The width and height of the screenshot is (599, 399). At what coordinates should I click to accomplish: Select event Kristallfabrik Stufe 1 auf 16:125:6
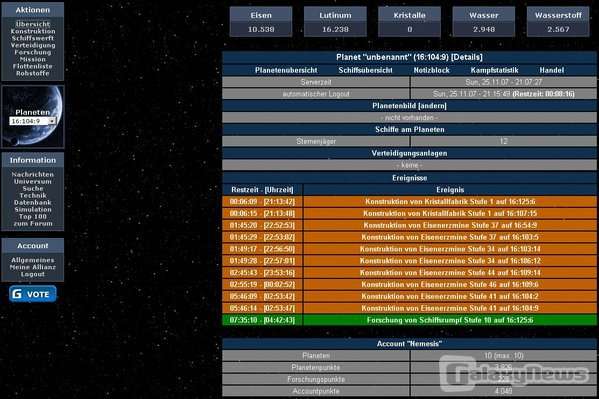click(x=450, y=201)
